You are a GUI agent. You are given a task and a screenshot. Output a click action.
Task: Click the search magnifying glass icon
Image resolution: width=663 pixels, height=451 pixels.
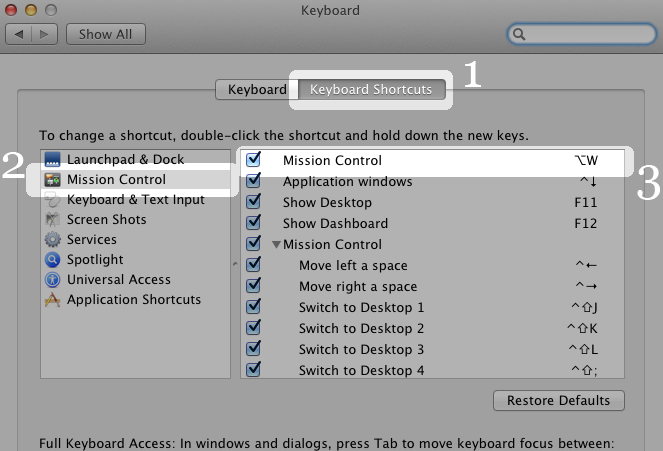pyautogui.click(x=519, y=34)
